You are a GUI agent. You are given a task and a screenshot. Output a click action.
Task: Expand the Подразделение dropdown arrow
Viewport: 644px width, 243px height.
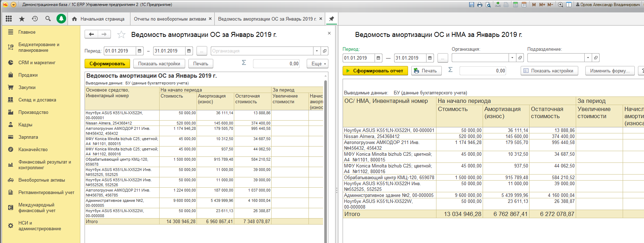click(x=588, y=58)
